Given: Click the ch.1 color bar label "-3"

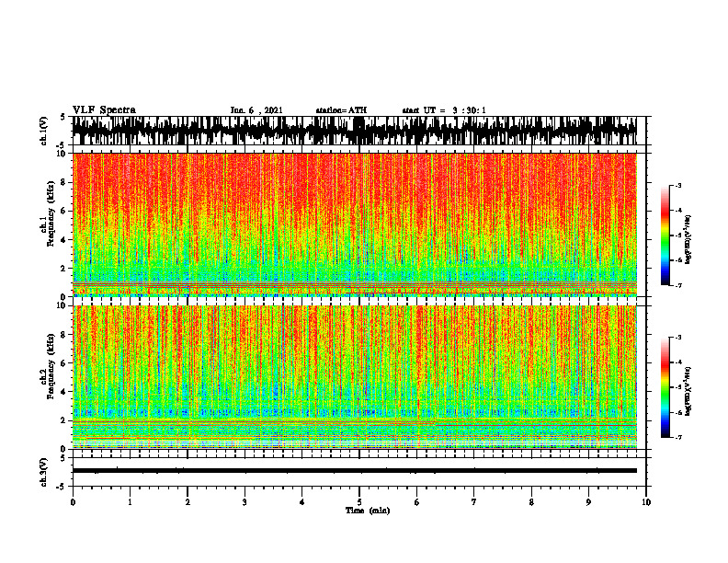Looking at the screenshot, I should (678, 185).
